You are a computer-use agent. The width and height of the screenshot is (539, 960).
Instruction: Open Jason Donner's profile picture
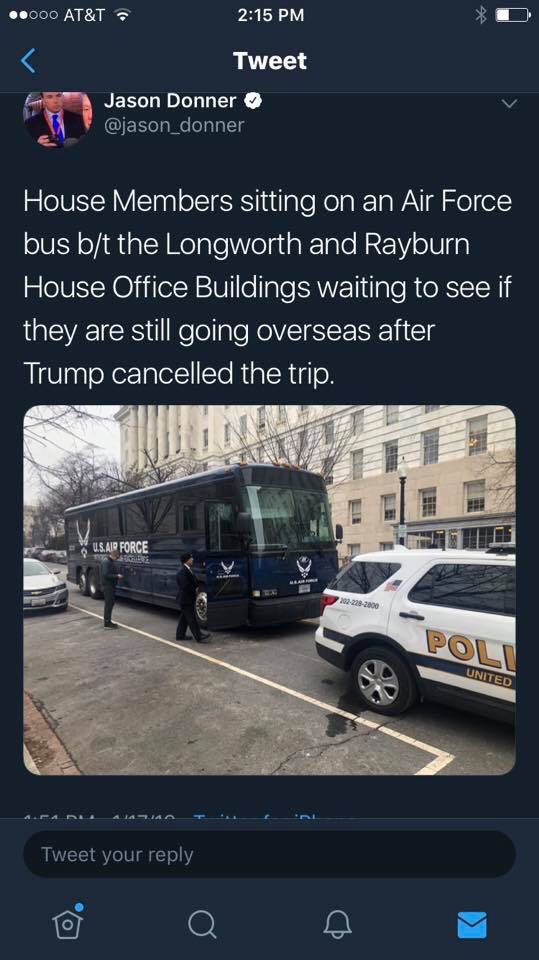(58, 119)
